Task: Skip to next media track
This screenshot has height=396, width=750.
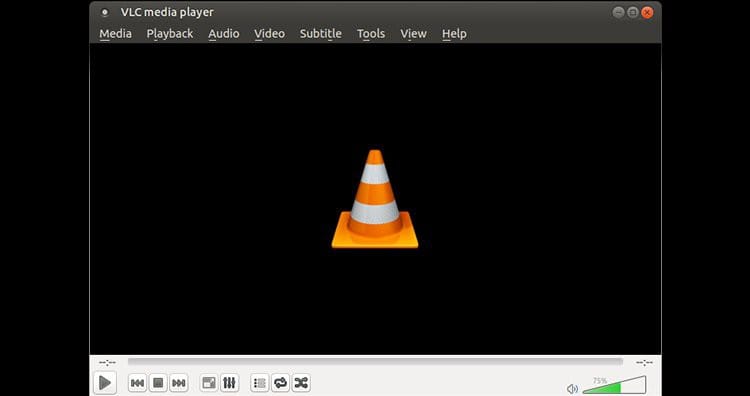Action: click(x=179, y=383)
